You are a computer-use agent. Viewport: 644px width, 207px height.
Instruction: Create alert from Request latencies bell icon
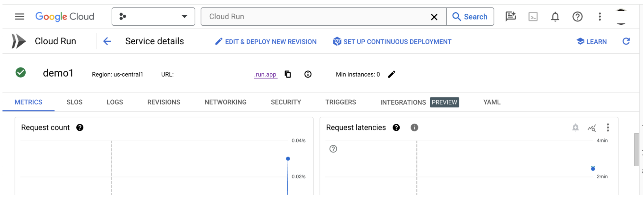click(575, 128)
